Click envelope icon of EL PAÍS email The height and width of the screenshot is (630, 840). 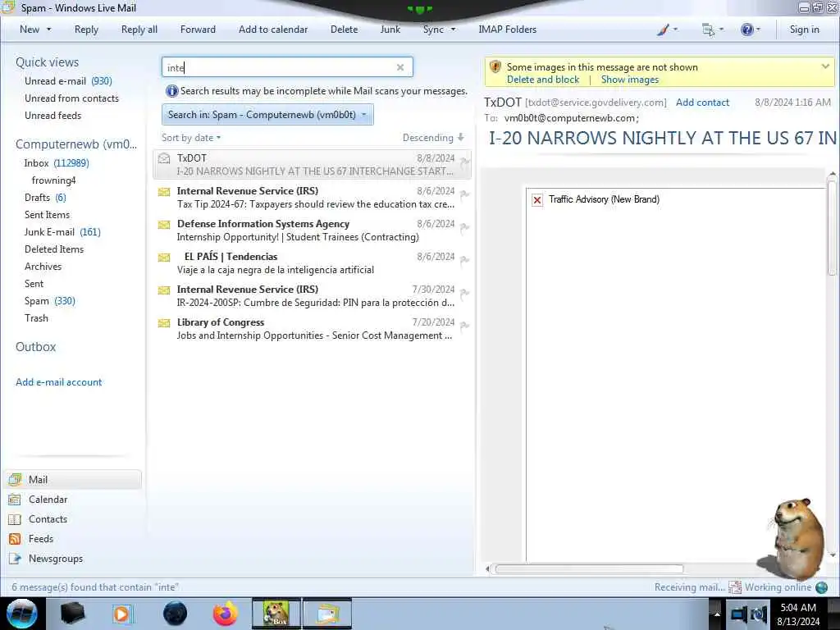(x=164, y=258)
